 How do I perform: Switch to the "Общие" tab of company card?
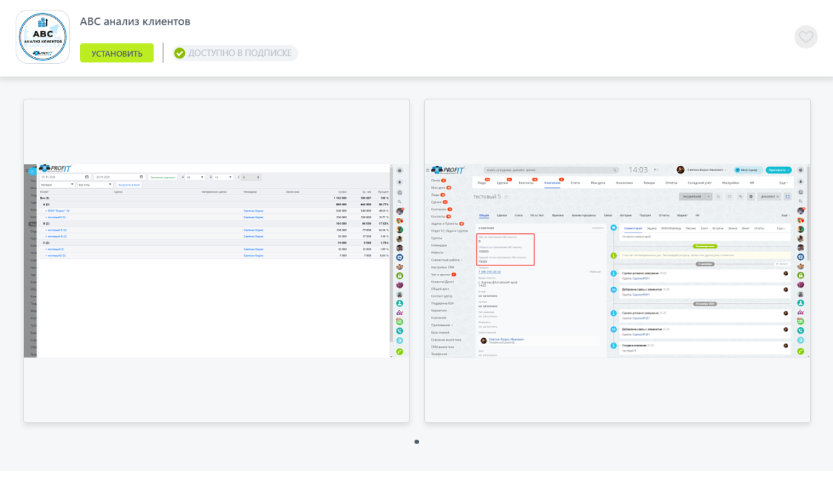click(484, 215)
